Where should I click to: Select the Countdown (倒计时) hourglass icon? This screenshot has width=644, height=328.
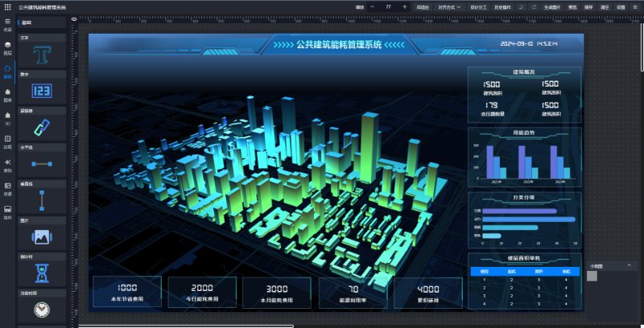[42, 273]
